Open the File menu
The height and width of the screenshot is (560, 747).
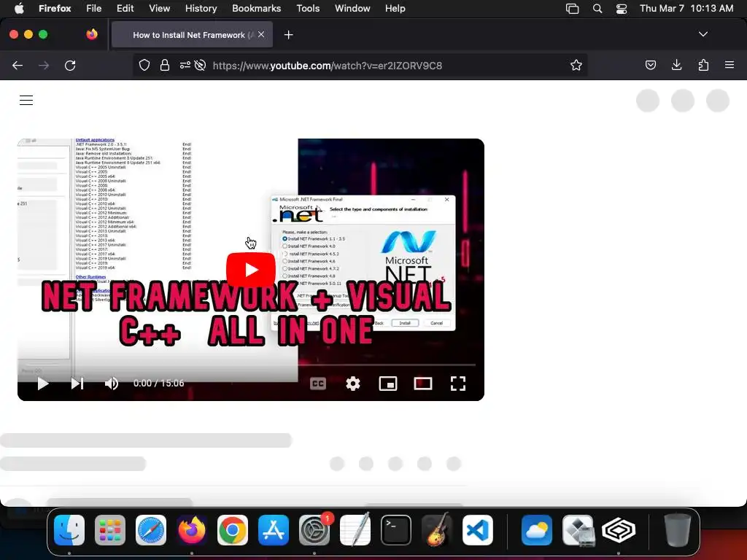[x=94, y=8]
